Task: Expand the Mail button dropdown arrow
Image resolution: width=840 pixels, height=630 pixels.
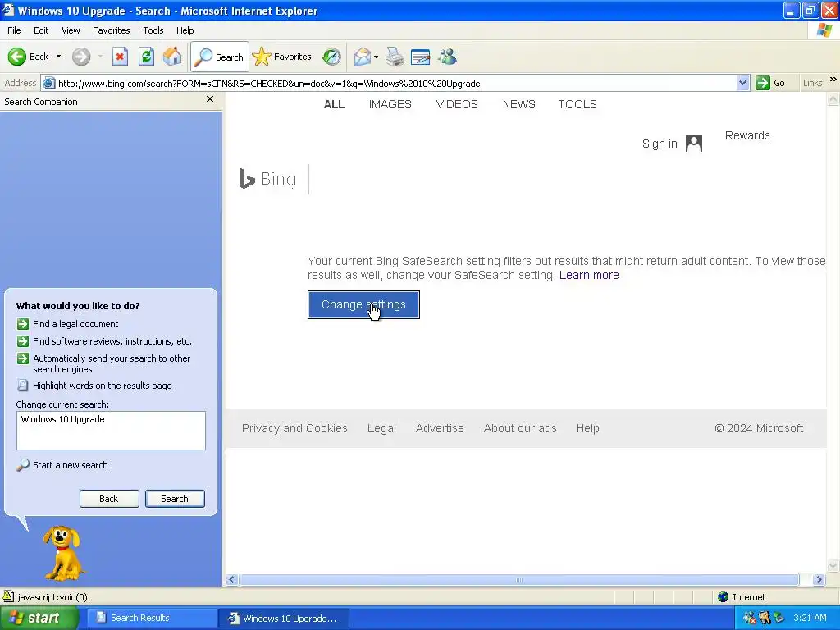Action: pos(376,57)
